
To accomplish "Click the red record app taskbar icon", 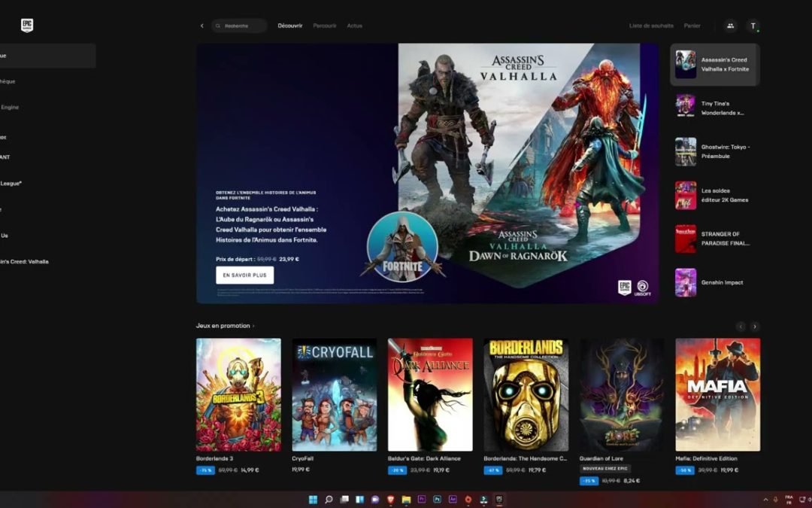I will click(468, 499).
